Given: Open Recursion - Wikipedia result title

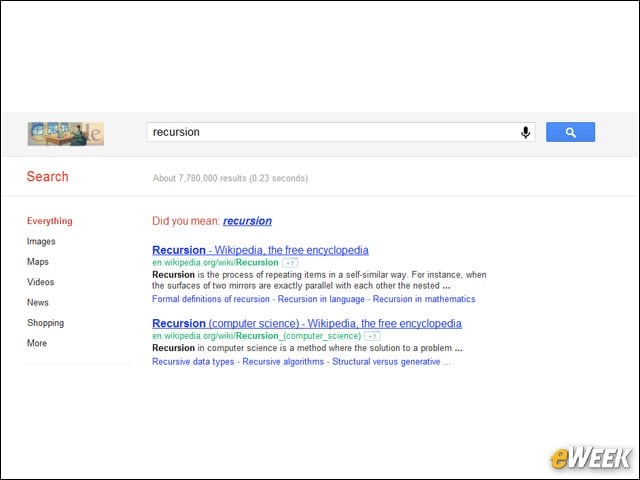Looking at the screenshot, I should click(x=260, y=250).
